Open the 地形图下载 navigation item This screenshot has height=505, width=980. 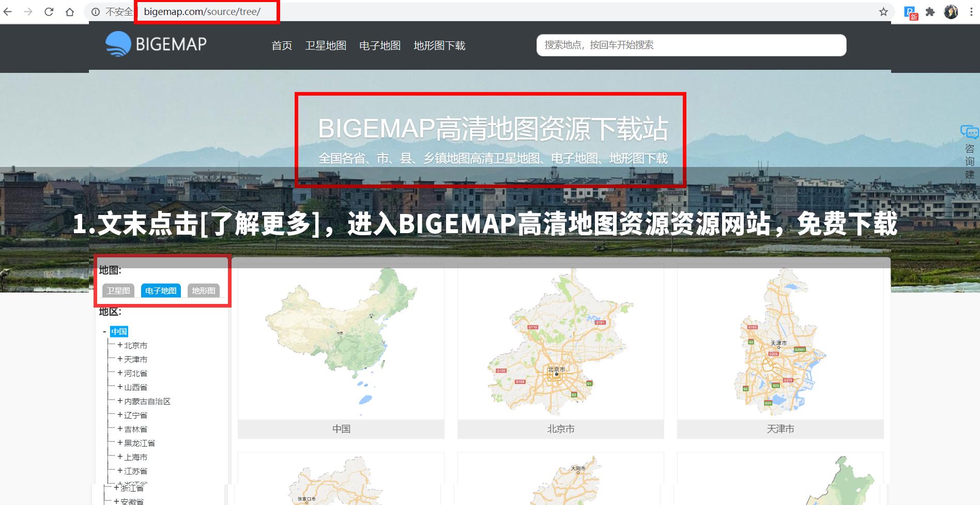click(439, 45)
